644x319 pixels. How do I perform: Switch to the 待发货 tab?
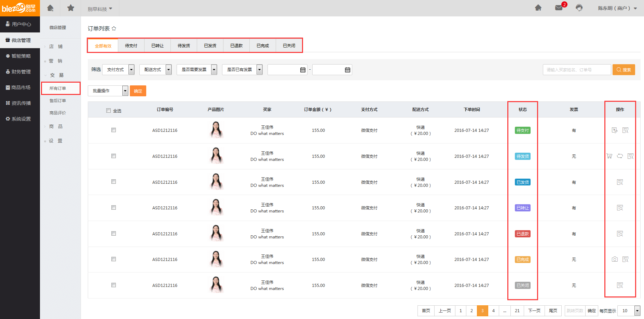pyautogui.click(x=184, y=45)
